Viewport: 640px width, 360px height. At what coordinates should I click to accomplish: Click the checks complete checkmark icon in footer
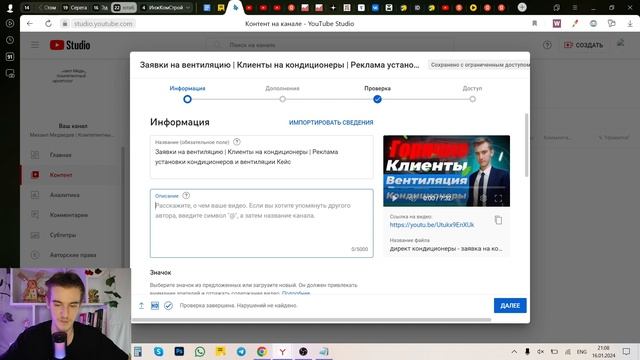click(168, 305)
